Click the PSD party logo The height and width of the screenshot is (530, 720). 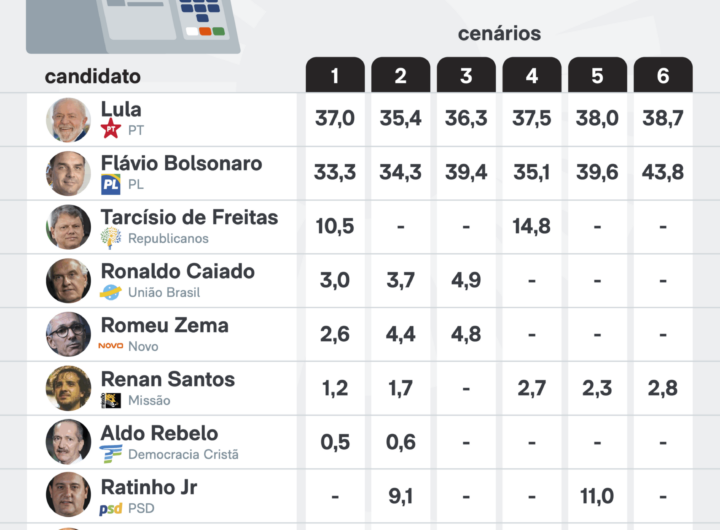(111, 508)
